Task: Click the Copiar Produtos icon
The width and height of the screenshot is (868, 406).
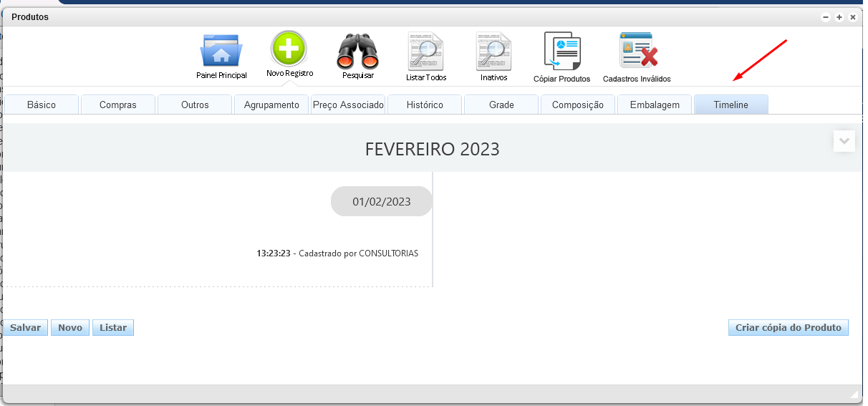Action: coord(561,52)
